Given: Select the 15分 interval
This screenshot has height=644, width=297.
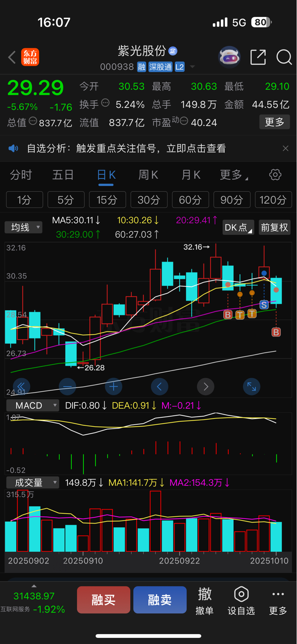Looking at the screenshot, I should [x=107, y=200].
